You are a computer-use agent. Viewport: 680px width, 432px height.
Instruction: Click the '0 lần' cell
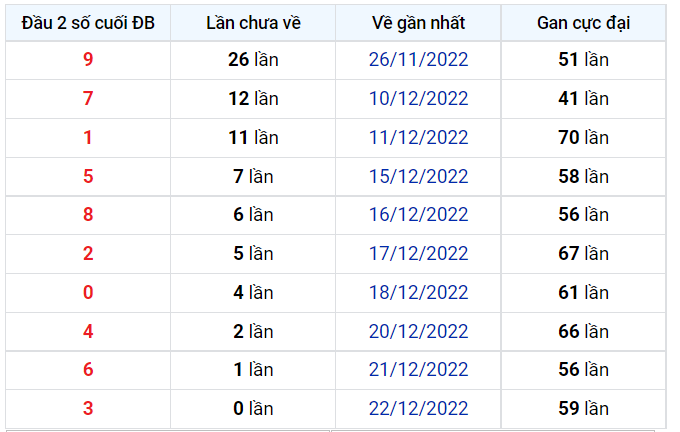253,409
